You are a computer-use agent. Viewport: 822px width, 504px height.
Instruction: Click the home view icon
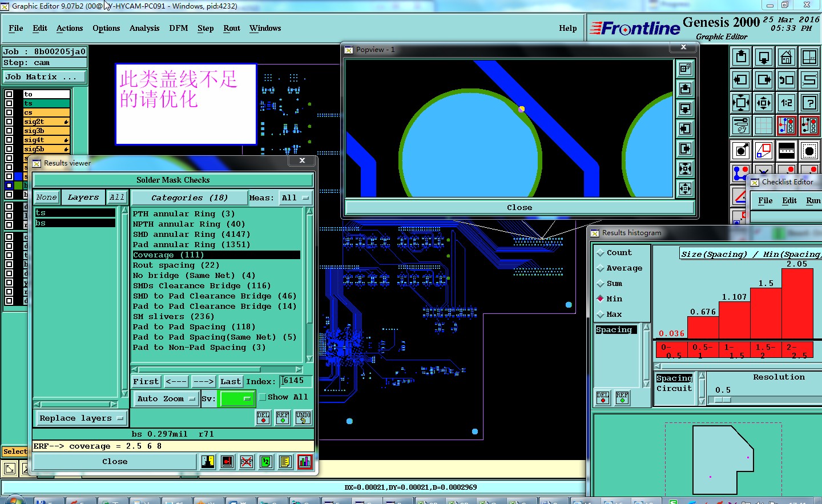point(787,57)
